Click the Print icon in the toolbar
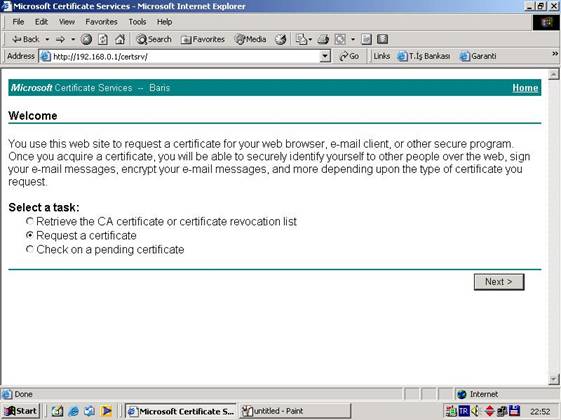The height and width of the screenshot is (420, 561). [x=323, y=39]
